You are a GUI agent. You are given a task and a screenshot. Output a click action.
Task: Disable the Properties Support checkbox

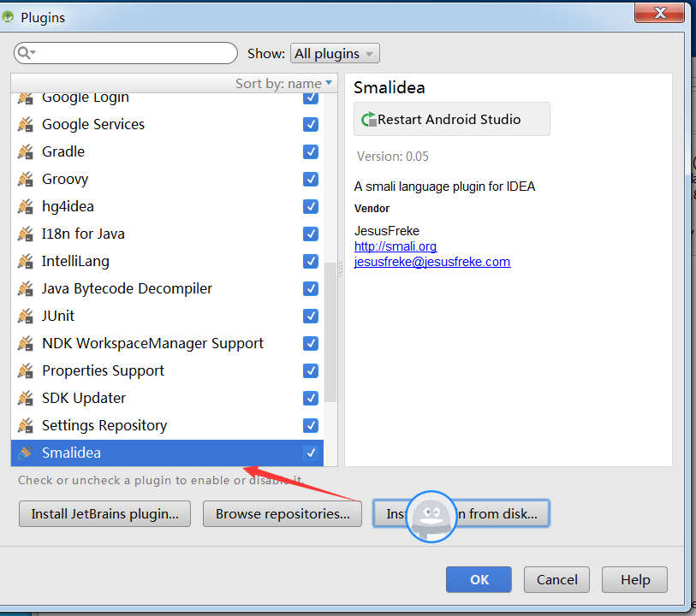pyautogui.click(x=311, y=371)
